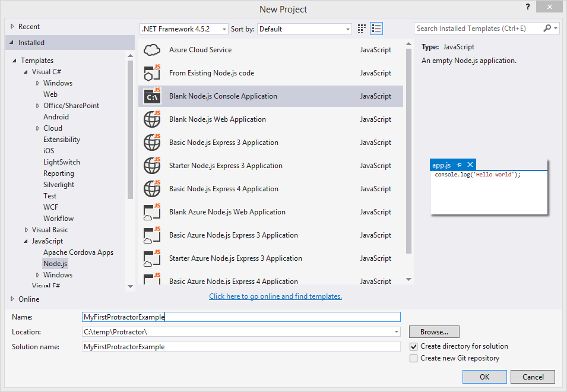This screenshot has width=567, height=392.
Task: Switch to the Installed templates section
Action: click(33, 42)
